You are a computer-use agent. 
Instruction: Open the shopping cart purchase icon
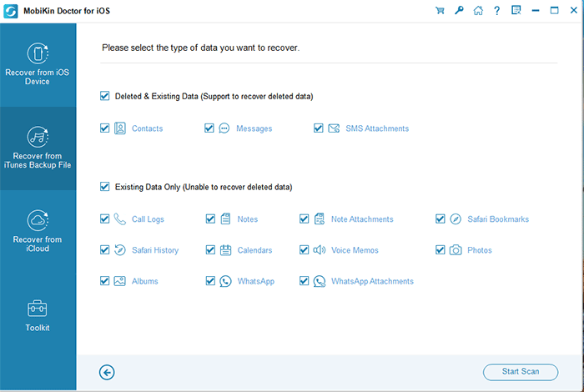click(440, 10)
